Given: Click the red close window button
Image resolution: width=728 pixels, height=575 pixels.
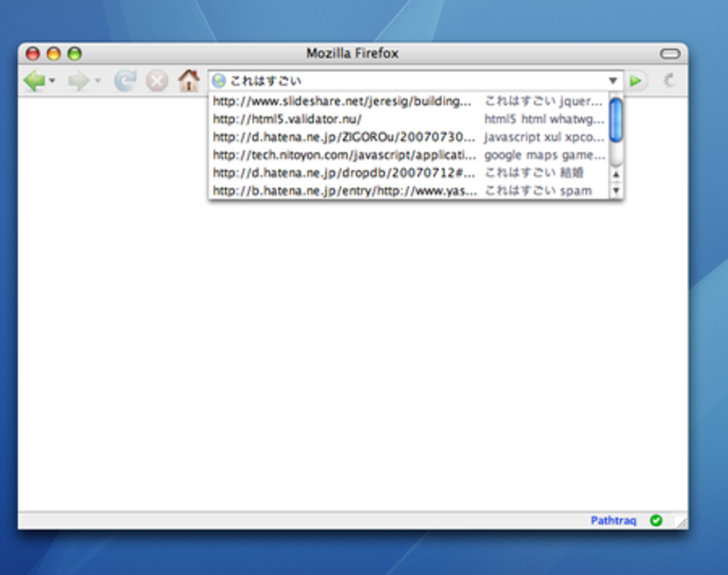Looking at the screenshot, I should click(33, 54).
